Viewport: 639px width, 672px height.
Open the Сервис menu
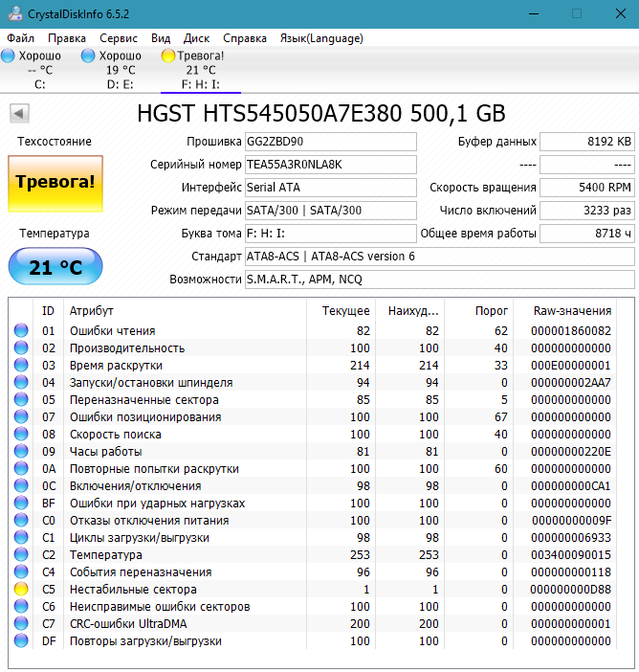click(119, 38)
